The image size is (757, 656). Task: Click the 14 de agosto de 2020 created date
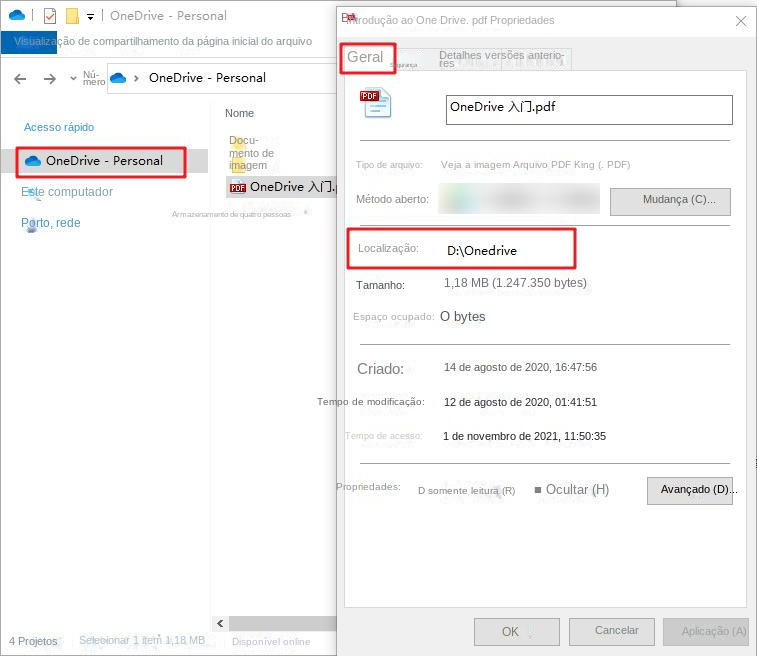coord(520,367)
